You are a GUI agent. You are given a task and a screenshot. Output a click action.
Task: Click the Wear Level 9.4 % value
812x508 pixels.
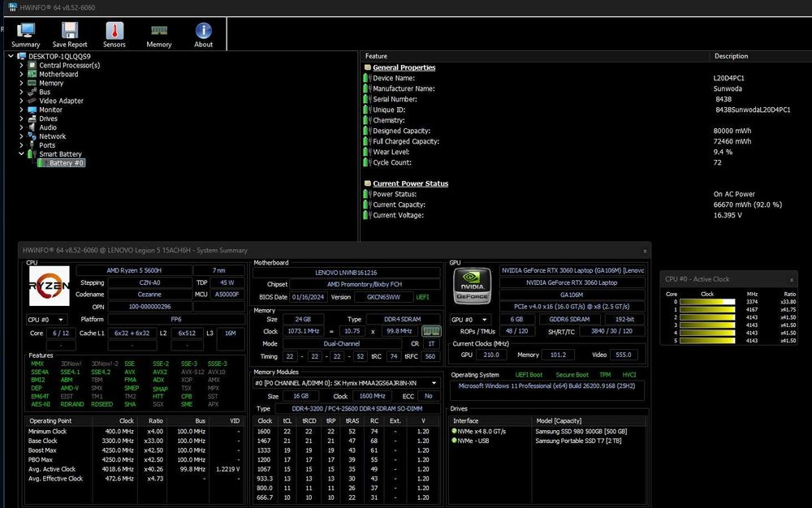[x=723, y=152]
